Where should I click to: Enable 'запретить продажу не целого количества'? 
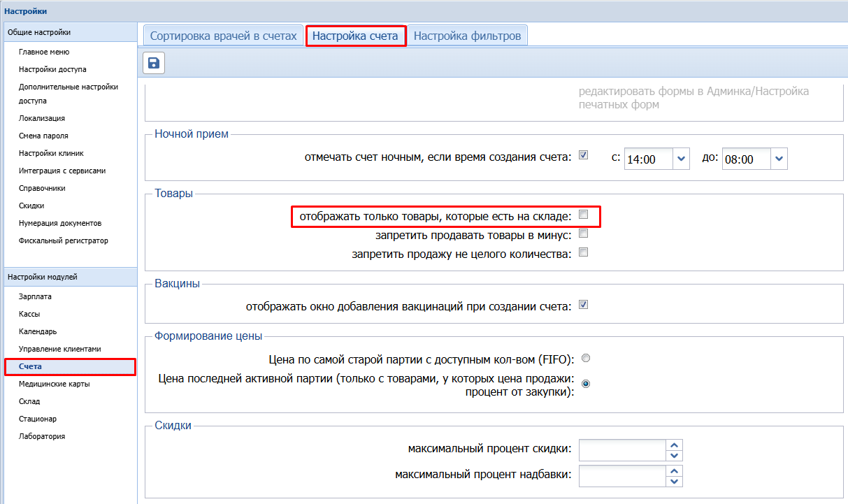click(x=584, y=252)
